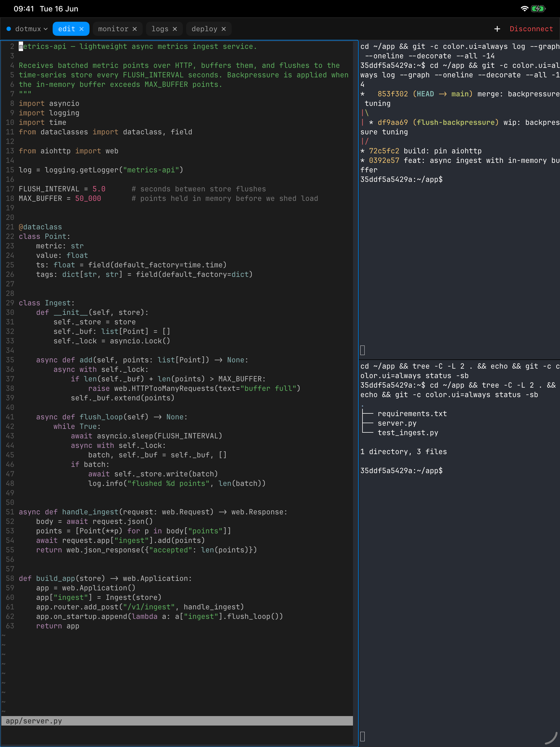Viewport: 560px width, 747px height.
Task: Click the '1 directory, 3 files' summary
Action: (403, 451)
